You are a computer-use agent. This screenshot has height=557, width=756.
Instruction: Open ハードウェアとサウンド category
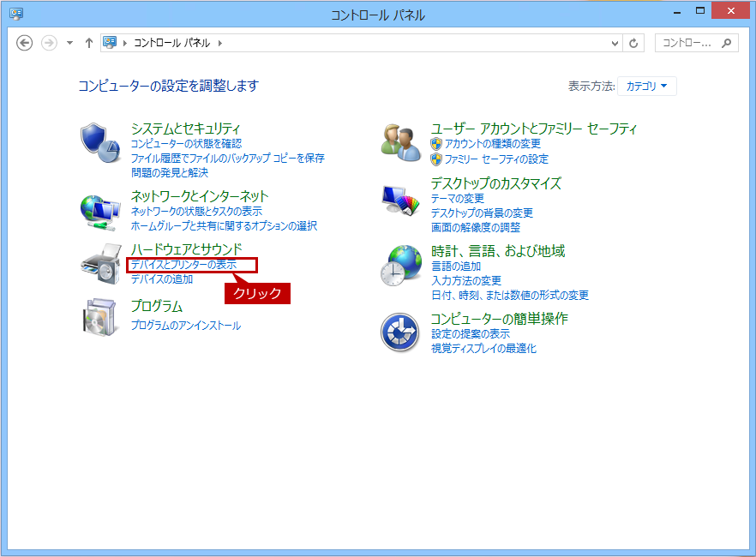[187, 249]
